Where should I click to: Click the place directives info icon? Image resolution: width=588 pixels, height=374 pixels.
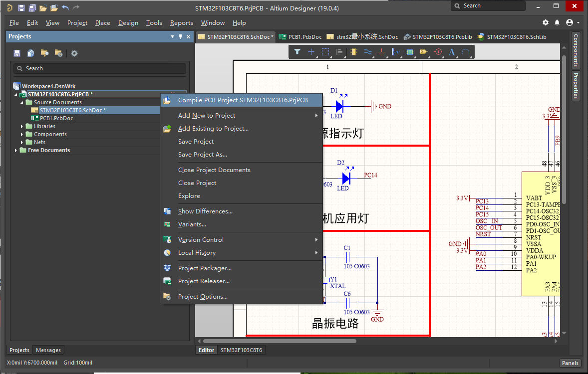coord(438,52)
